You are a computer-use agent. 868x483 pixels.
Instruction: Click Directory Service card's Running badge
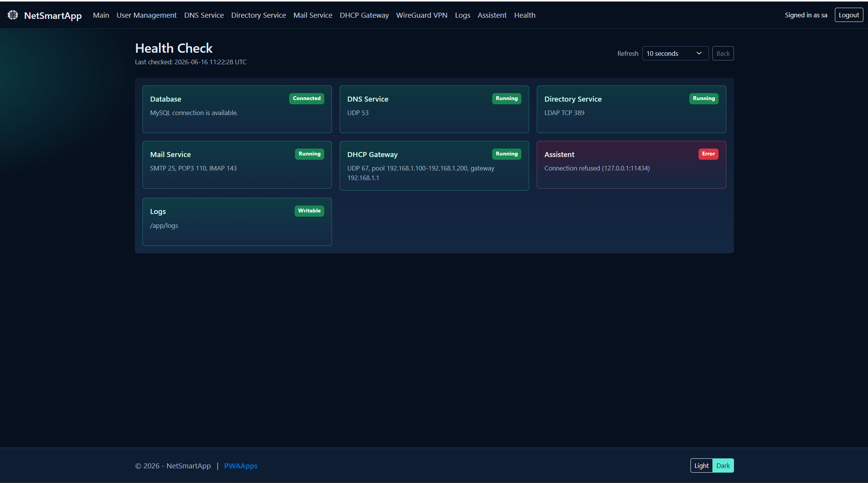(704, 99)
